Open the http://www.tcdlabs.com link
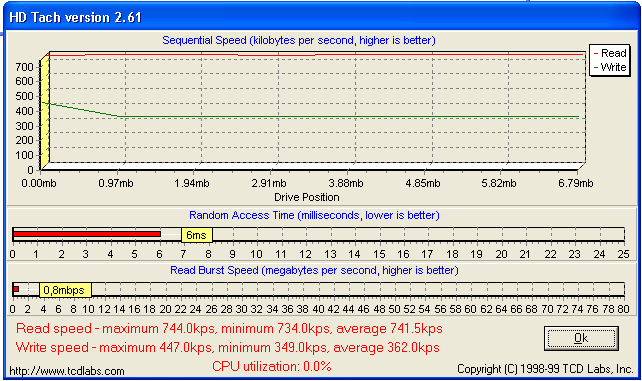 click(x=67, y=371)
